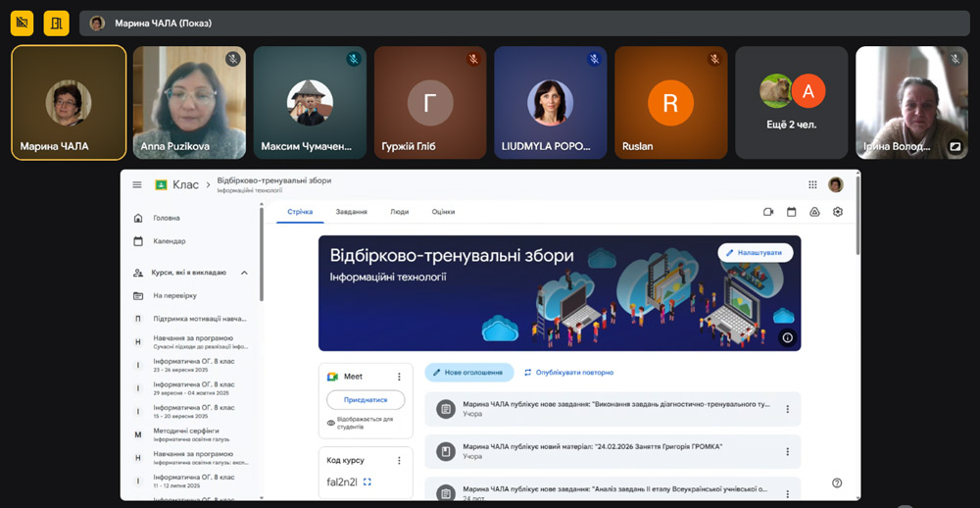Click the Приєднатися Meet button
Screen dimensions: 980x508
366,400
